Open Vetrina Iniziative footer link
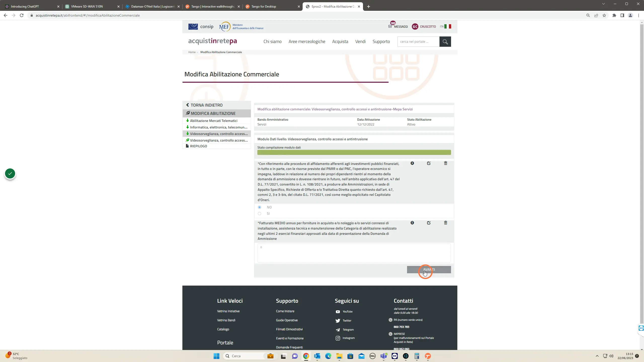Image resolution: width=644 pixels, height=362 pixels. point(228,311)
